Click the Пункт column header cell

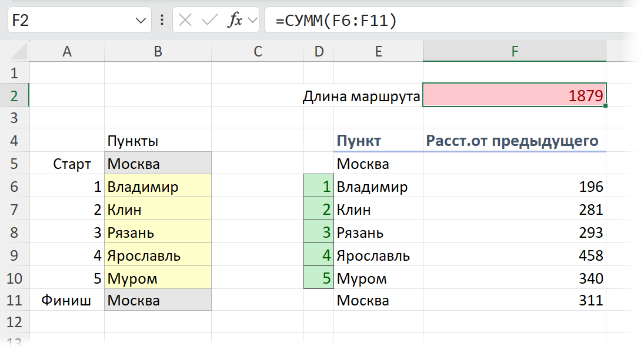378,141
